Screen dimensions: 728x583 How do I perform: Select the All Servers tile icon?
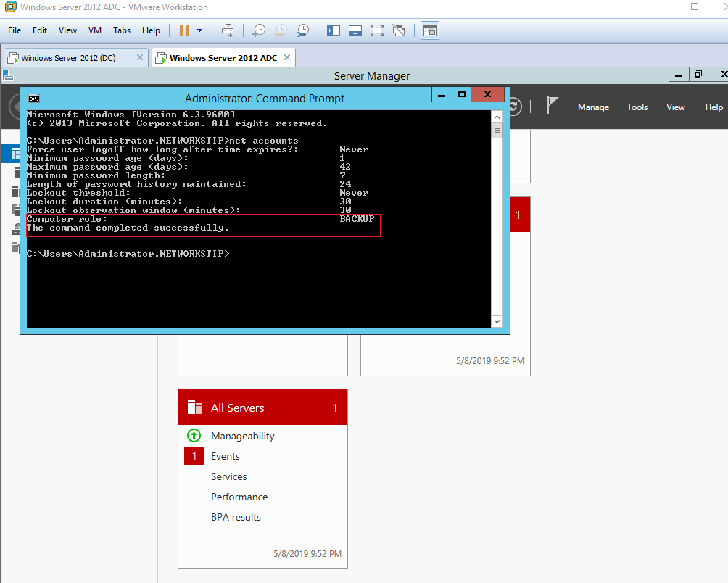[x=194, y=407]
